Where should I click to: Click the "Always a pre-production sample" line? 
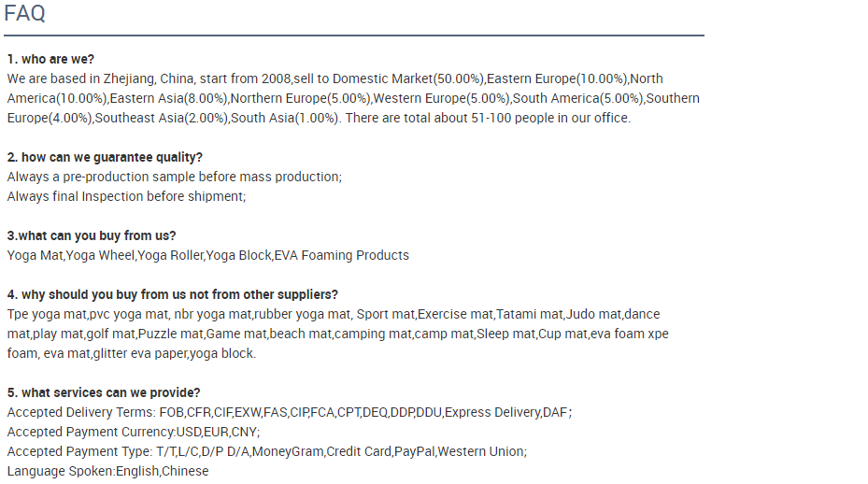175,177
